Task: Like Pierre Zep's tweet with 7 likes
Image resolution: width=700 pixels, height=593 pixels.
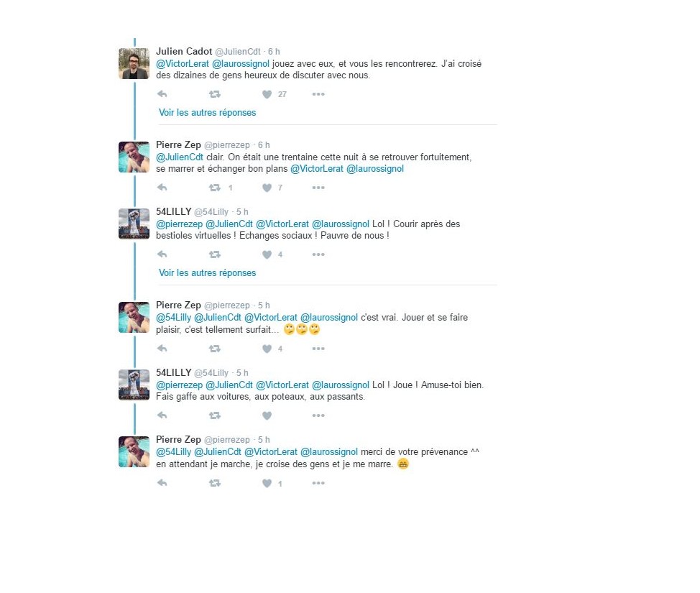Action: click(267, 188)
